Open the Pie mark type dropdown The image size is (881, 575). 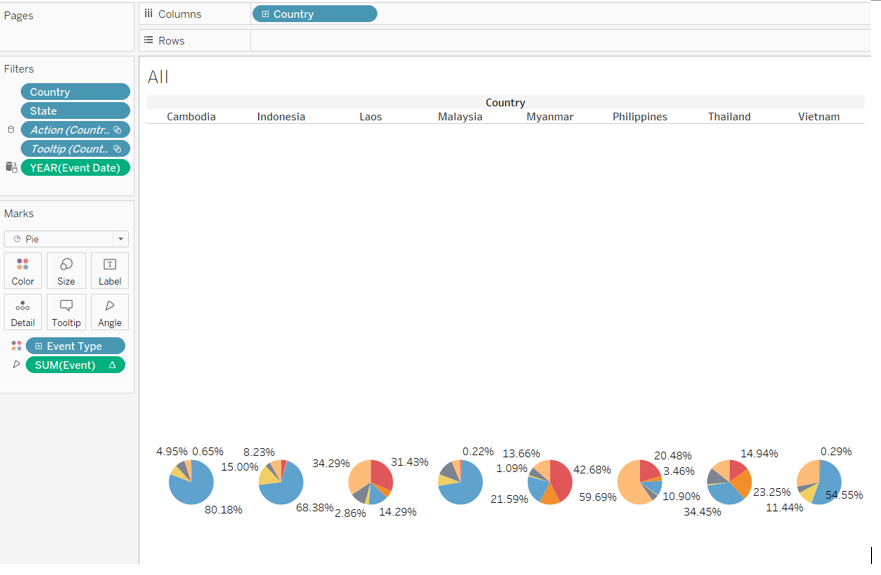(66, 239)
